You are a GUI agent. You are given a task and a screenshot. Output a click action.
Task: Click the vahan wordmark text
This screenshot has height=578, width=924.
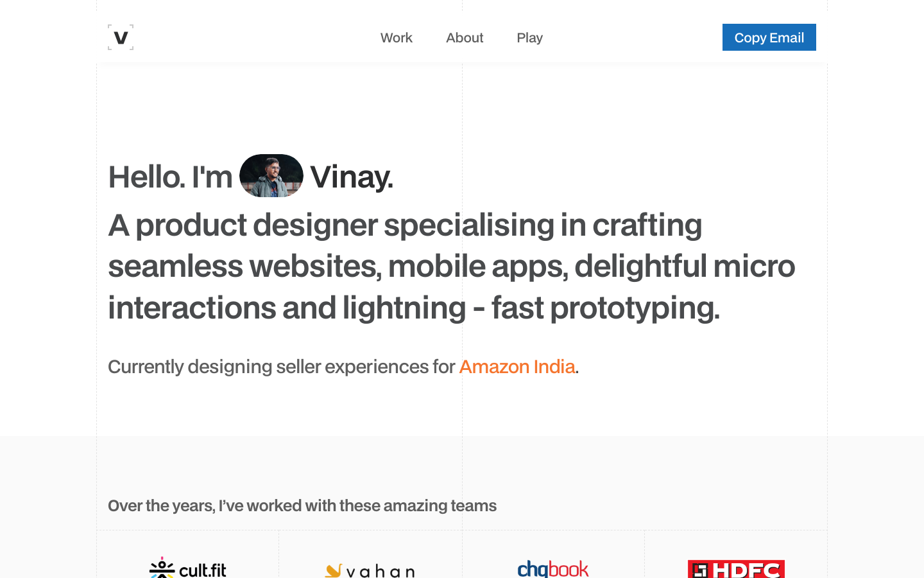pos(381,571)
